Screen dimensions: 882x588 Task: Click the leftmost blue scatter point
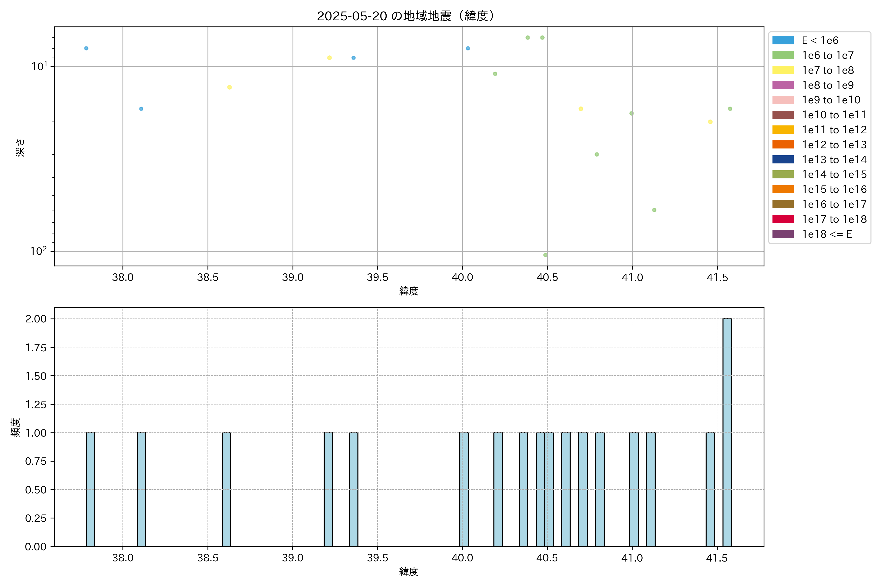[x=86, y=48]
